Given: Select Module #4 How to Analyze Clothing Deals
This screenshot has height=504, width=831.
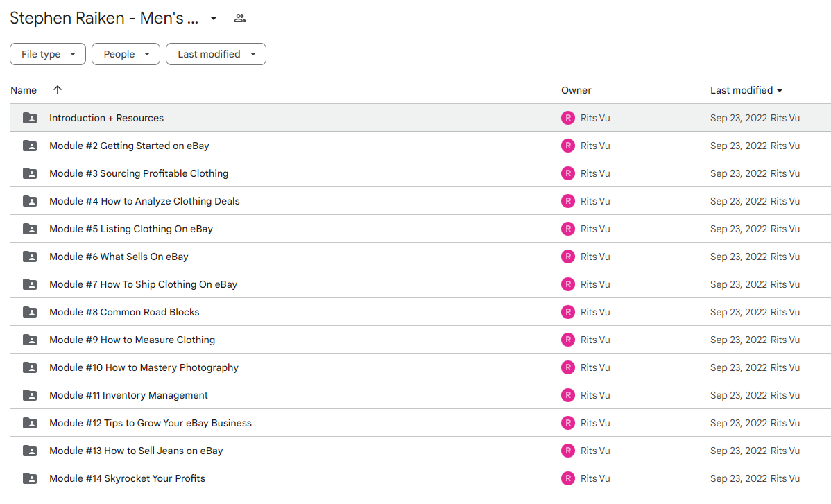Looking at the screenshot, I should point(145,201).
